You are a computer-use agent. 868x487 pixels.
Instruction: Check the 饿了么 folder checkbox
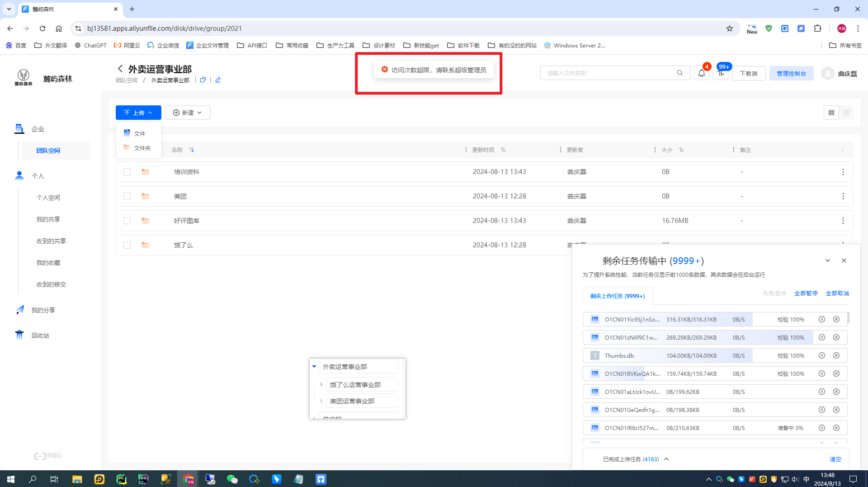click(x=127, y=245)
